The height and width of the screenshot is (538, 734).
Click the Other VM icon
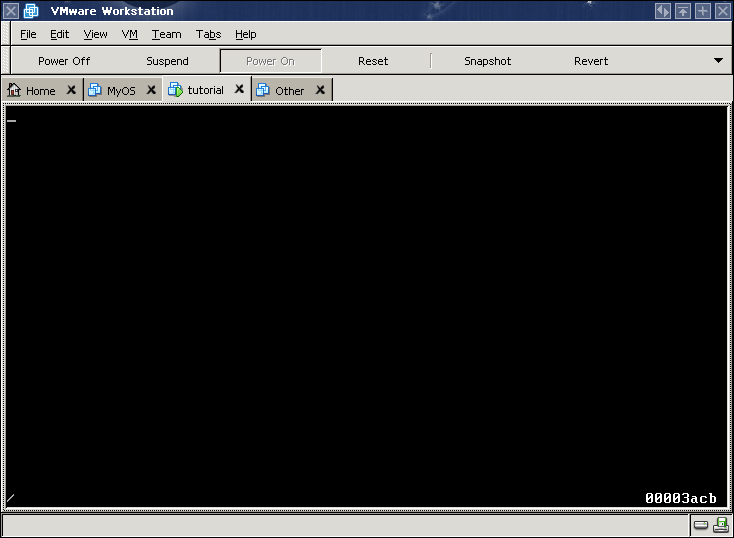(x=263, y=89)
